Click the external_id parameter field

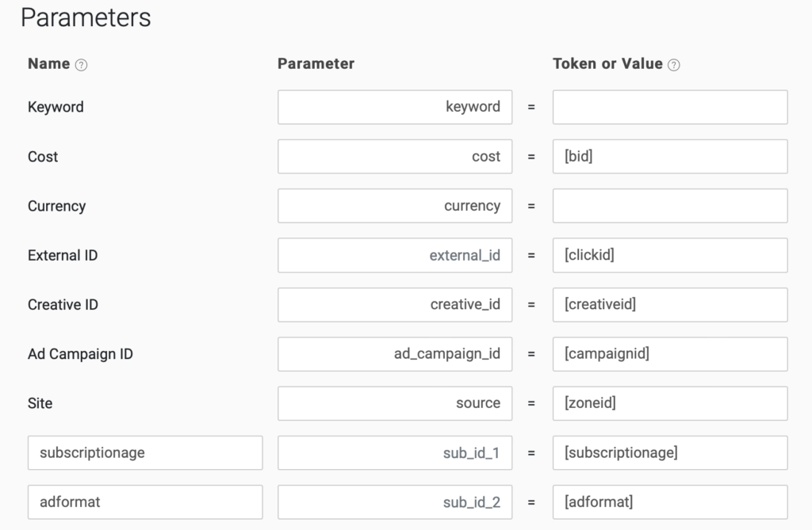[394, 255]
